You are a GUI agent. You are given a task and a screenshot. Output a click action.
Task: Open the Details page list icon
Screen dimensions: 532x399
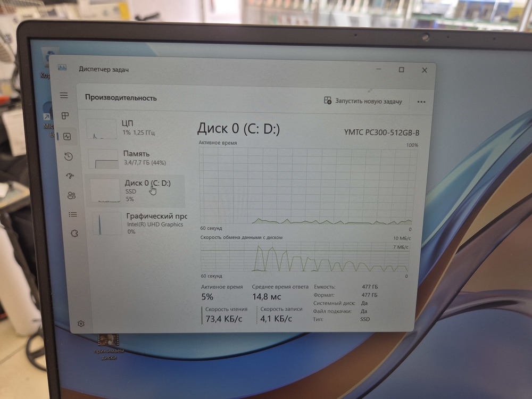coord(73,214)
